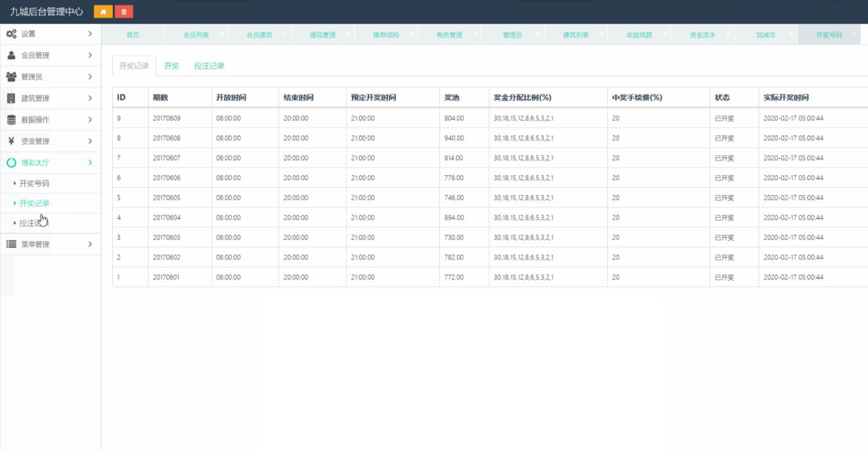Click the orange home icon button
868x450 pixels.
click(x=103, y=12)
